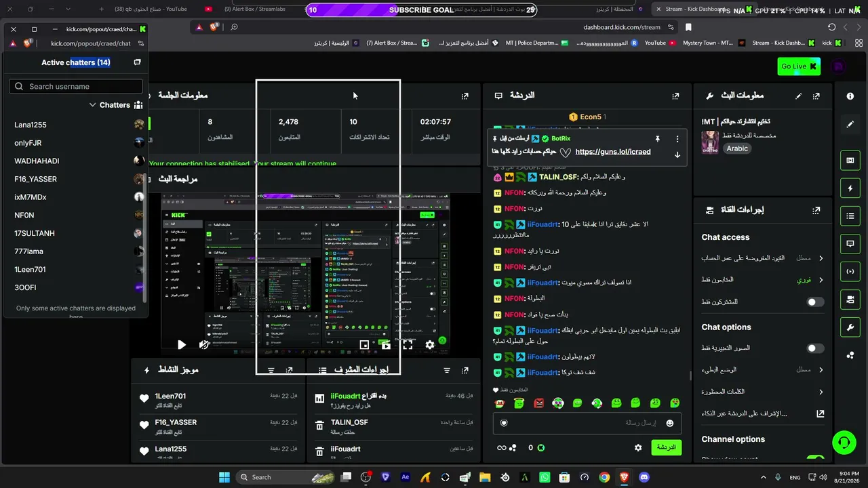
Task: Open stream preview settings gear
Action: click(429, 345)
